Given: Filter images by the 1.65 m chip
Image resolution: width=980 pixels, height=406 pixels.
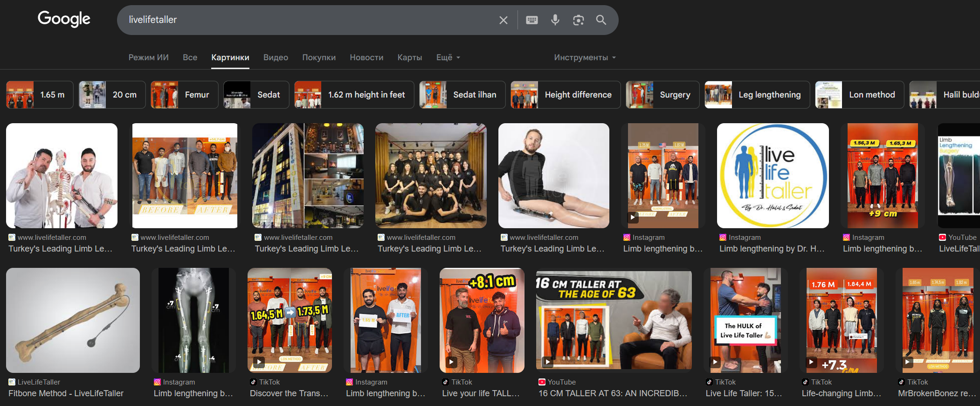Looking at the screenshot, I should pos(40,95).
